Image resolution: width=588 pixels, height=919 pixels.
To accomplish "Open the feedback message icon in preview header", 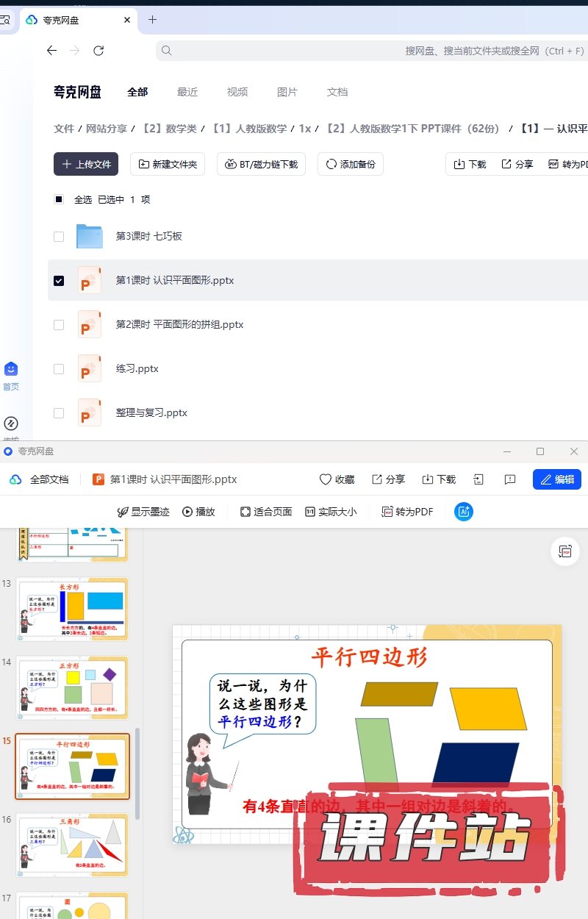I will click(510, 479).
